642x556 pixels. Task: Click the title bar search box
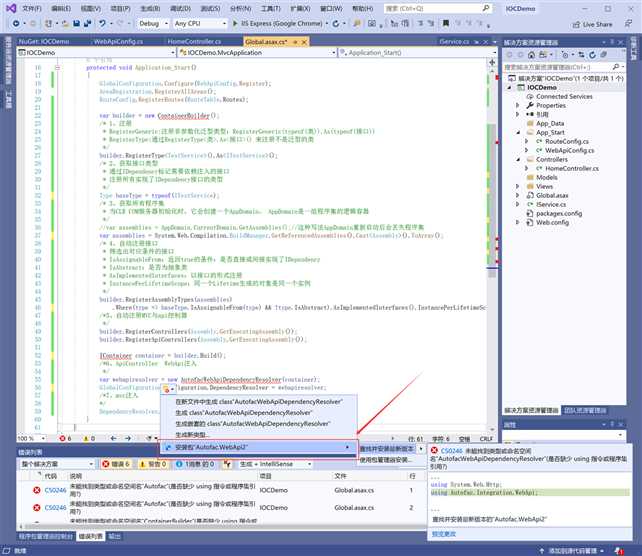pyautogui.click(x=438, y=8)
